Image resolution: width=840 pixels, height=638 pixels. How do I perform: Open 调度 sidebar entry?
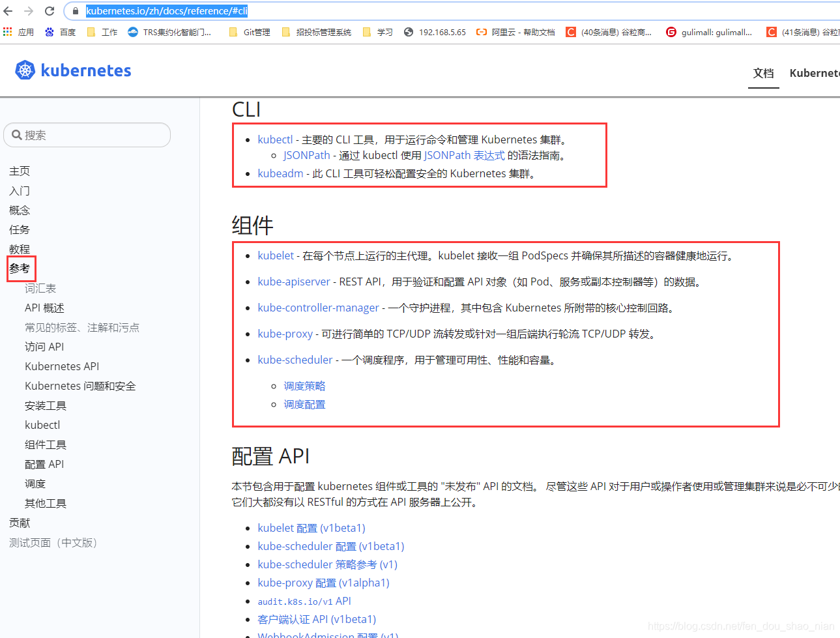35,484
